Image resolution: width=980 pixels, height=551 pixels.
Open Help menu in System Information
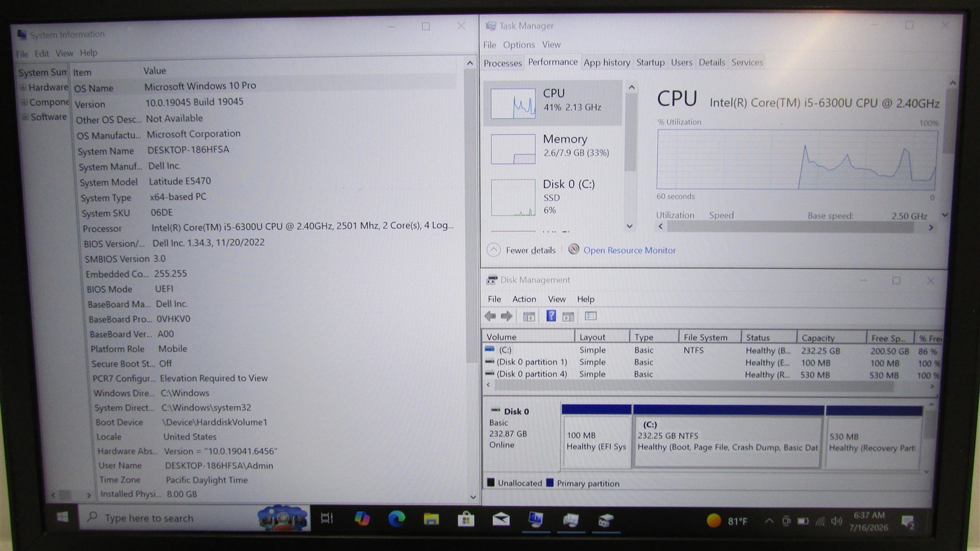point(88,53)
